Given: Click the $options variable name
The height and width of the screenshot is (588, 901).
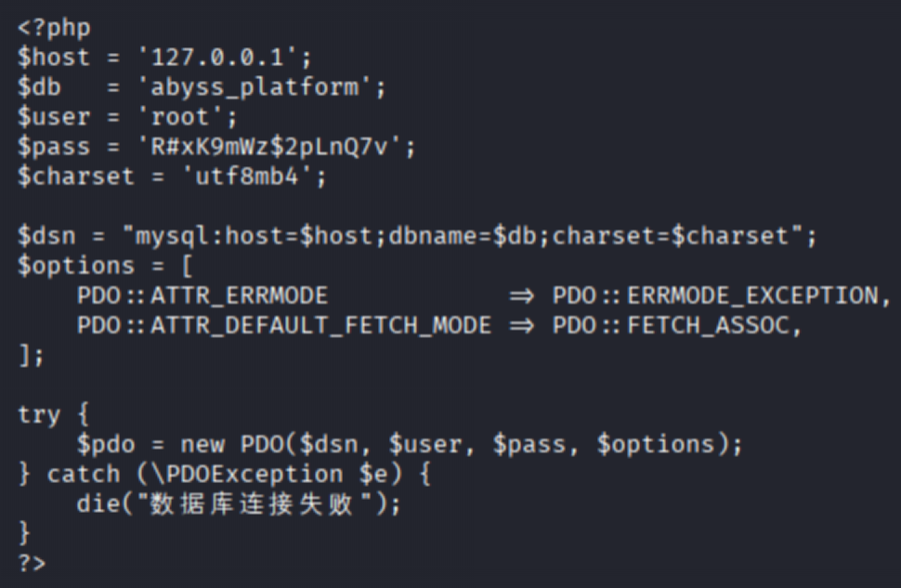Looking at the screenshot, I should coord(76,266).
